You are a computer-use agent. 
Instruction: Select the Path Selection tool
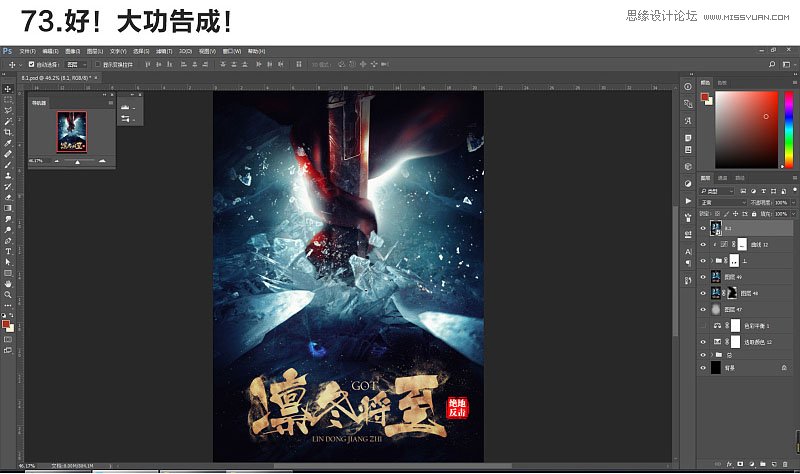coord(8,262)
